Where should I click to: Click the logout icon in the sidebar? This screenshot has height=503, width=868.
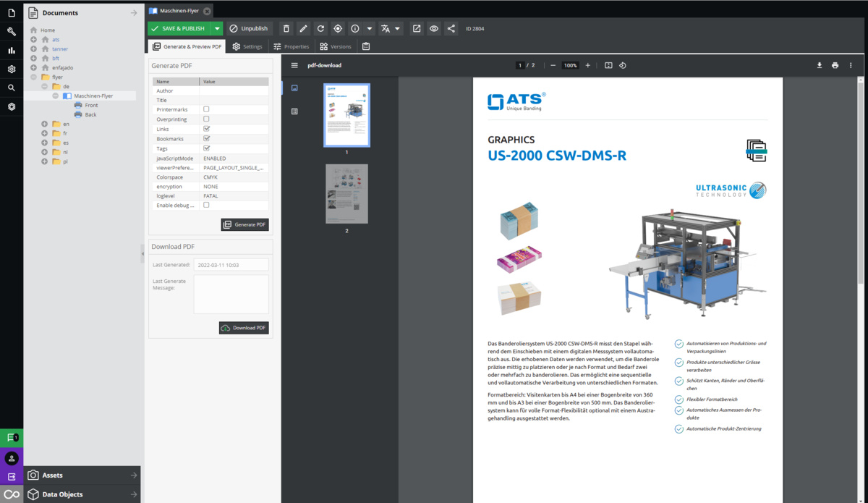coord(12,476)
